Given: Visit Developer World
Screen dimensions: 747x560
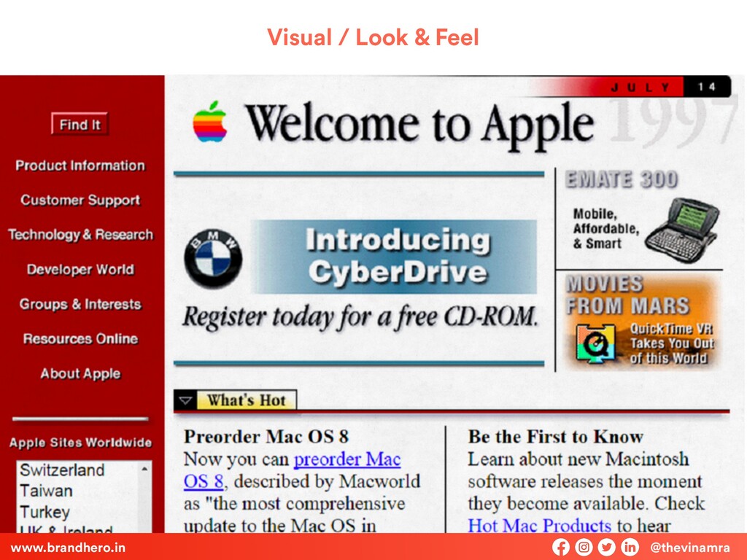Looking at the screenshot, I should click(x=80, y=269).
